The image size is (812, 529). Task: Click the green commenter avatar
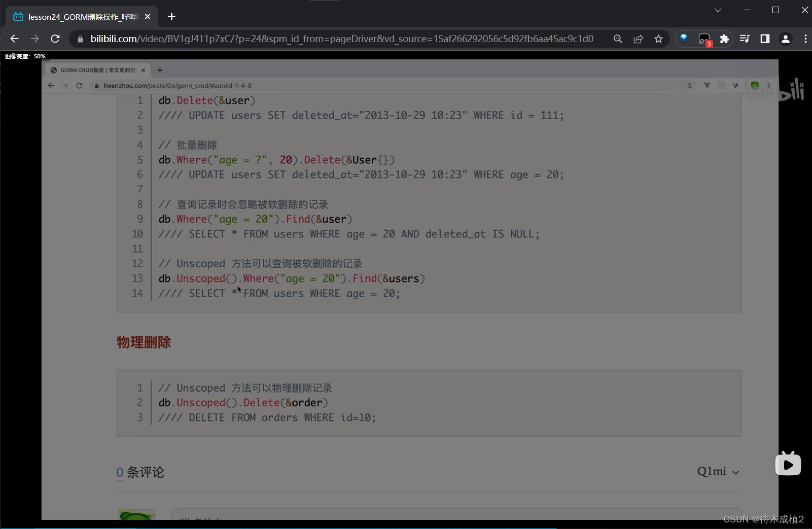[136, 514]
